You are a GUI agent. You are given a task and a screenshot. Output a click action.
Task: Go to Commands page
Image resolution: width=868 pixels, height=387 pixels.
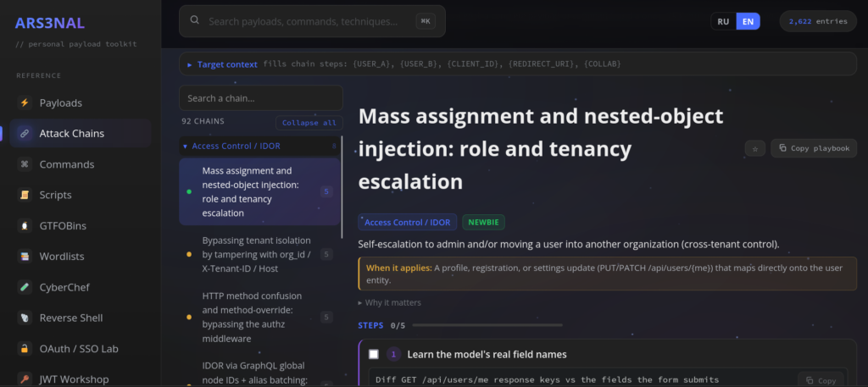tap(81, 164)
